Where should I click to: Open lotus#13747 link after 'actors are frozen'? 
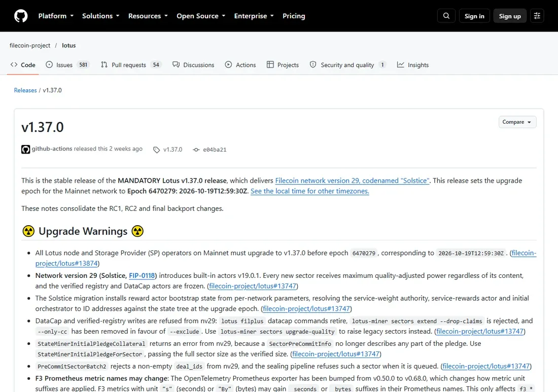[x=253, y=286]
